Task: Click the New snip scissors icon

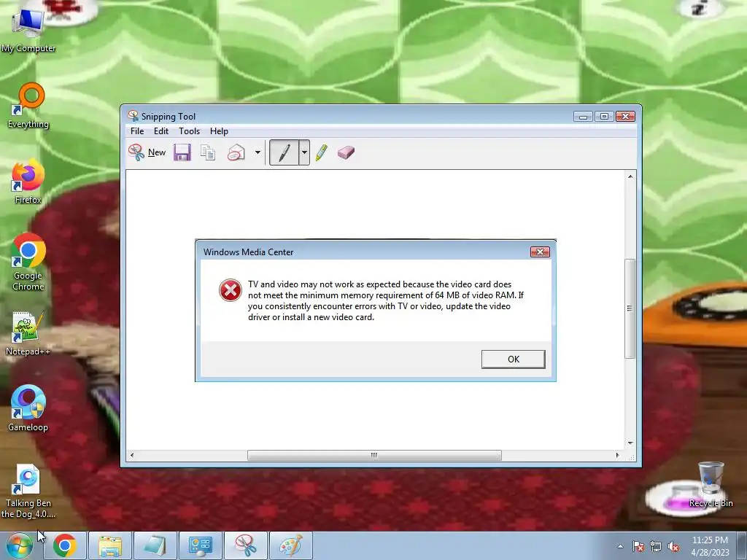Action: click(x=136, y=152)
